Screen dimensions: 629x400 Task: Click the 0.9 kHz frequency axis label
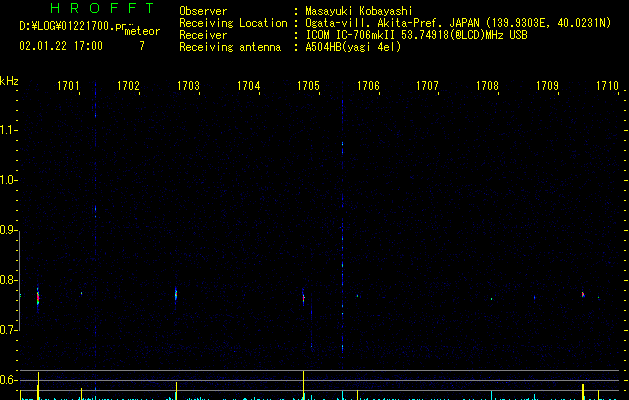pos(8,230)
